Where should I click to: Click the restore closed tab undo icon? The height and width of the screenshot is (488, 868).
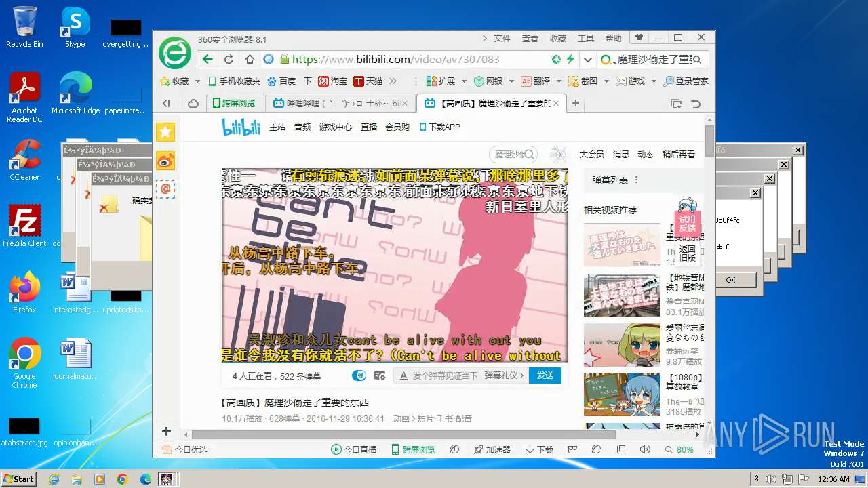(696, 103)
